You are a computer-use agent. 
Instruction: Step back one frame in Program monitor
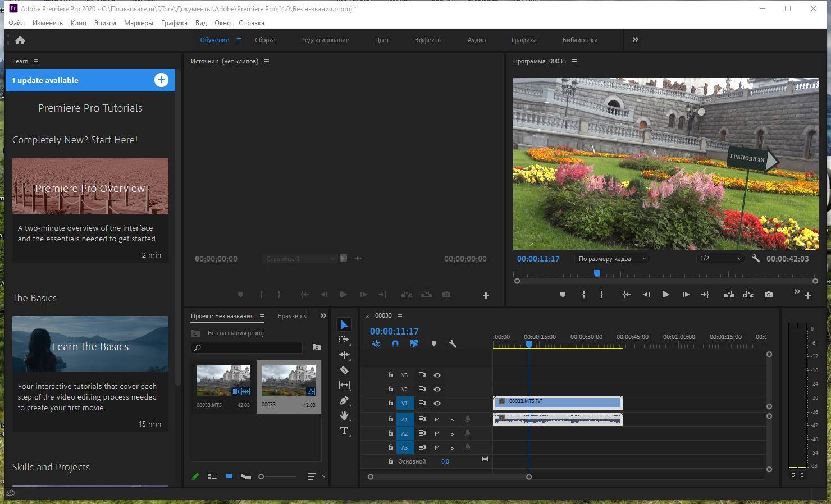646,295
